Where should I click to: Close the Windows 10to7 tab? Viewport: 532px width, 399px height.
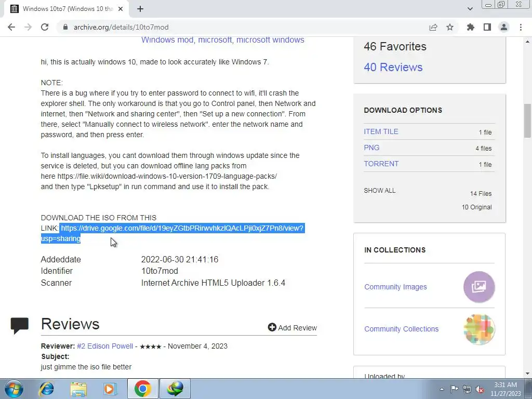121,9
